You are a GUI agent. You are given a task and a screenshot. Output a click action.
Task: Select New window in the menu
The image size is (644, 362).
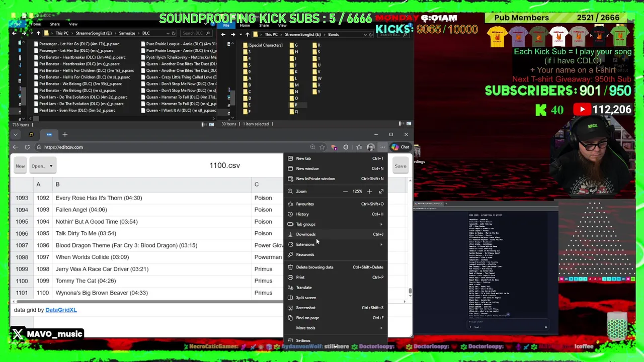336,168
